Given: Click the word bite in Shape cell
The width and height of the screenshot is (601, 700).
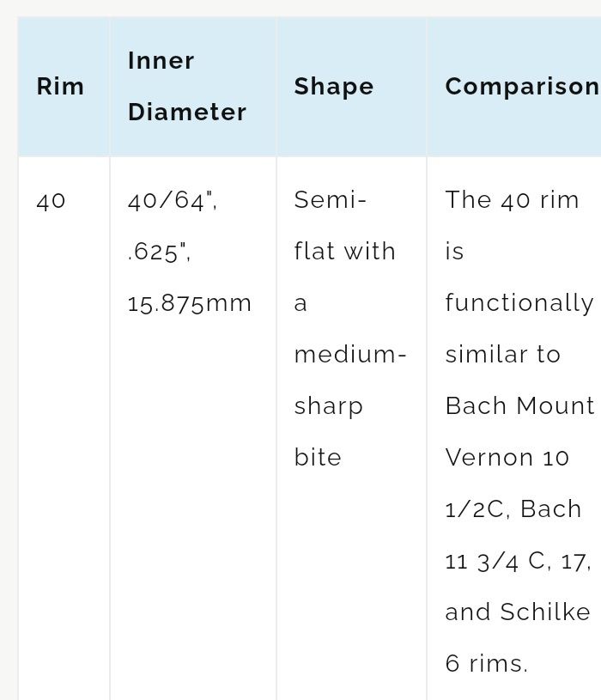Looking at the screenshot, I should (318, 458).
